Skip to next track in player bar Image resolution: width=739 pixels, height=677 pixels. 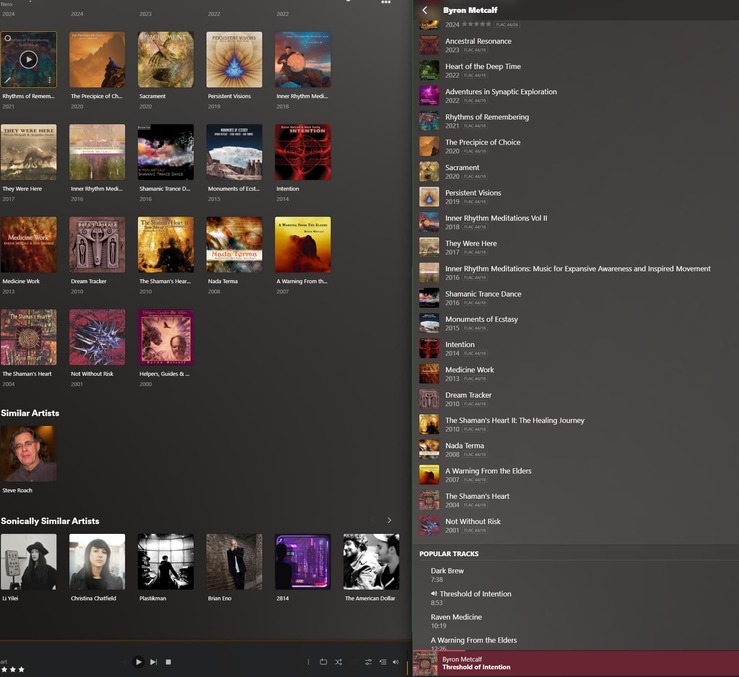coord(154,662)
